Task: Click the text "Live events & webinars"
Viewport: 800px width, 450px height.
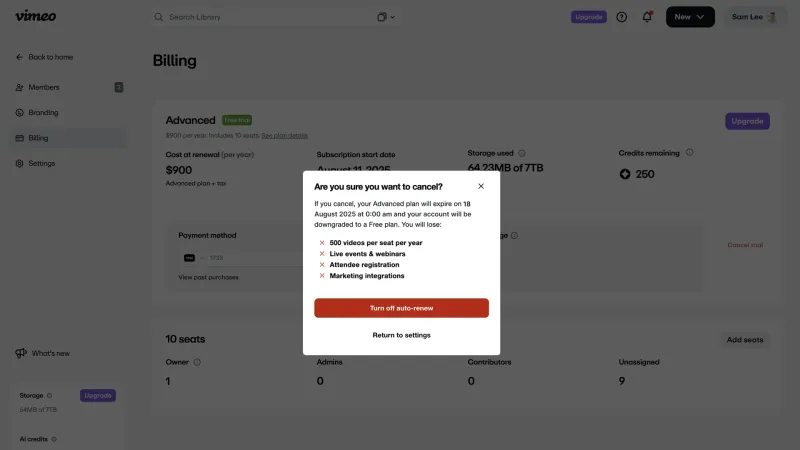Action: 367,254
